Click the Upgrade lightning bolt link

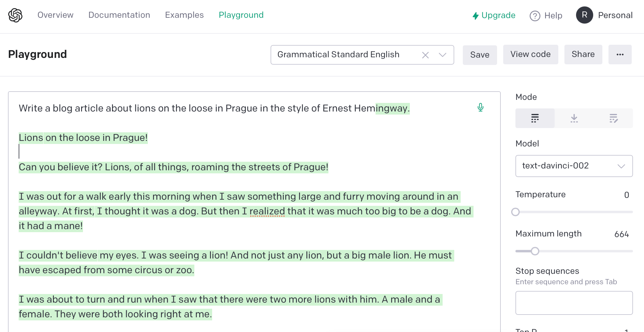494,15
